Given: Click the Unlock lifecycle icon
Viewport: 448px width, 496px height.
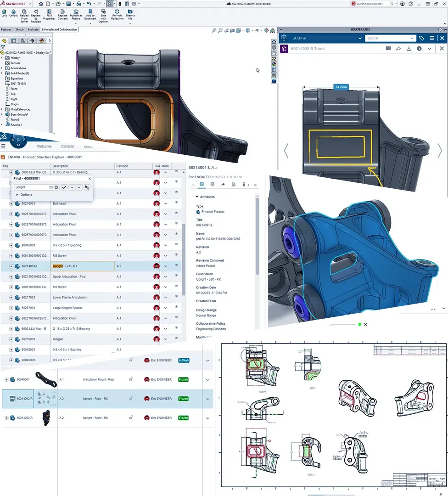Looking at the screenshot, I should pos(13,11).
